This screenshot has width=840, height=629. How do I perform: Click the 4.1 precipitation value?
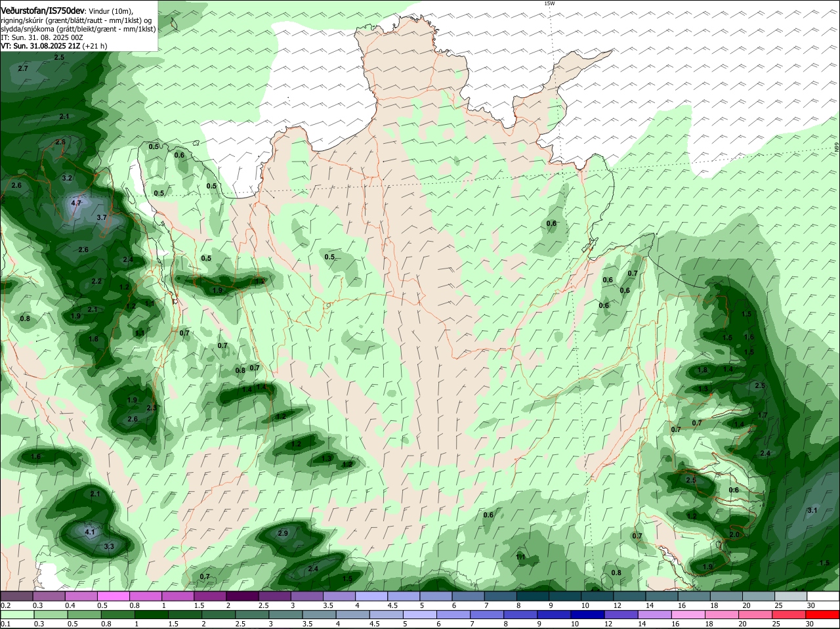(x=90, y=532)
